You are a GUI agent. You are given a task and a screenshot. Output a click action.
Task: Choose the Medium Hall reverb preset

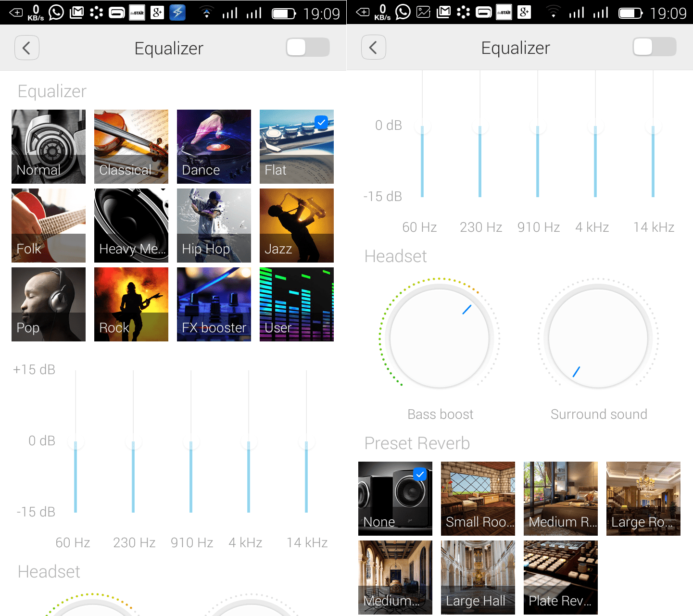(x=395, y=578)
